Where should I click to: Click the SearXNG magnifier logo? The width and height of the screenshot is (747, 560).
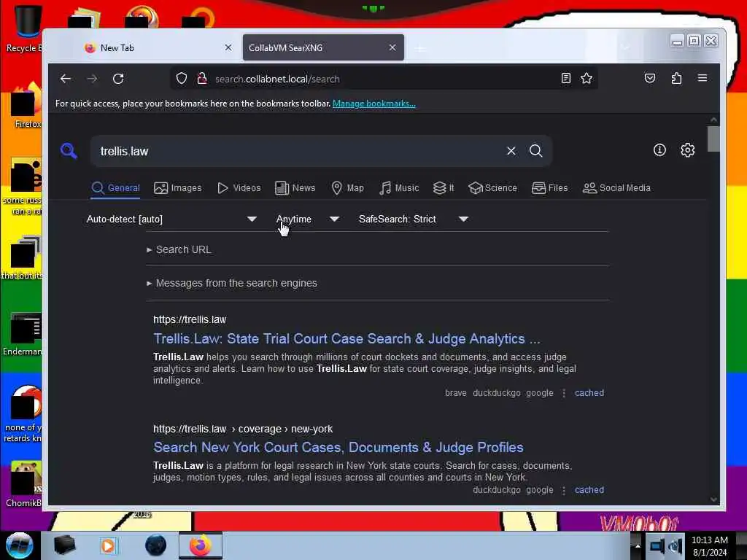coord(69,151)
